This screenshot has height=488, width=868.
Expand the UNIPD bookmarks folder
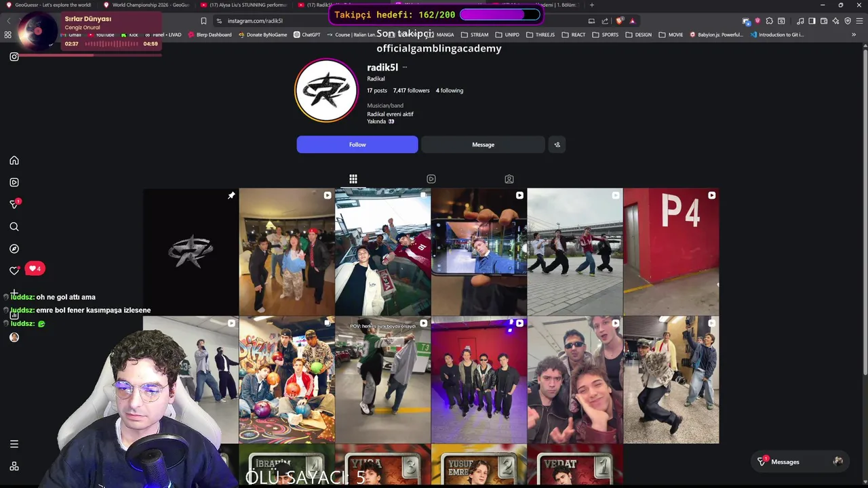(x=507, y=35)
